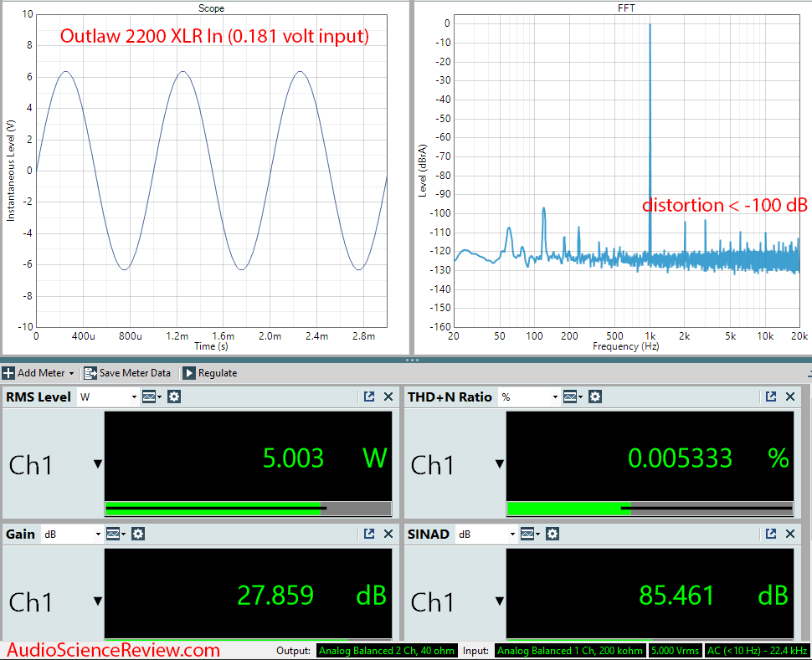Image resolution: width=812 pixels, height=660 pixels.
Task: Click the THD+N Ratio bar graph
Action: (650, 509)
